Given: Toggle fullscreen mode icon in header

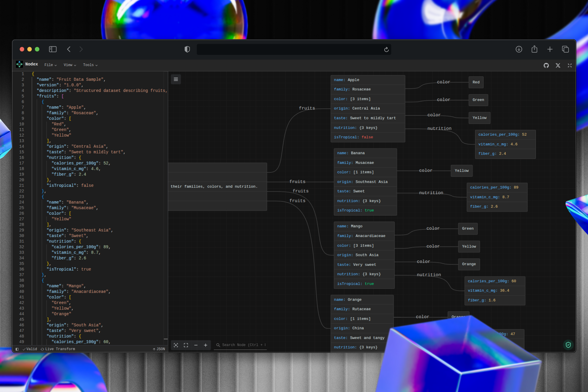Looking at the screenshot, I should [570, 66].
